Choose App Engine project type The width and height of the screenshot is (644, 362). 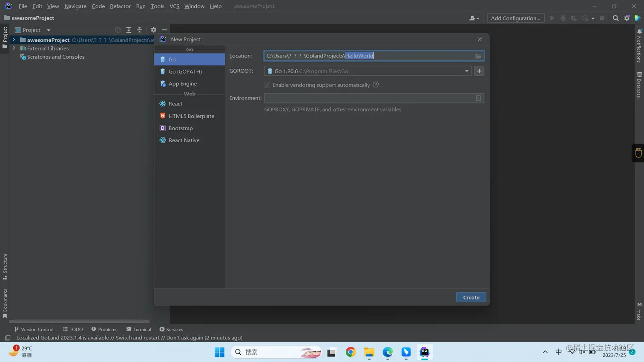pos(190,83)
